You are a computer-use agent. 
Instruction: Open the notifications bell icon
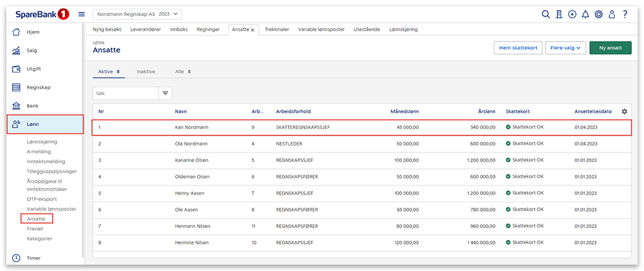pyautogui.click(x=585, y=14)
